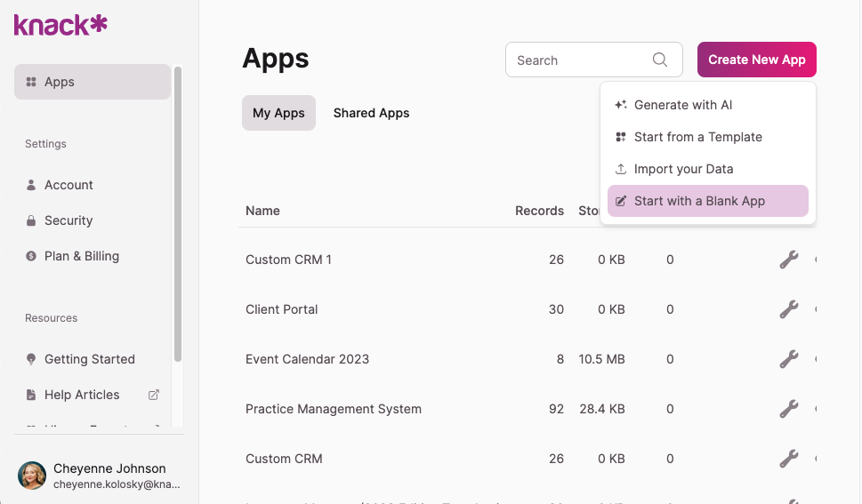The height and width of the screenshot is (504, 862).
Task: Choose Start with a Blank App
Action: click(699, 201)
